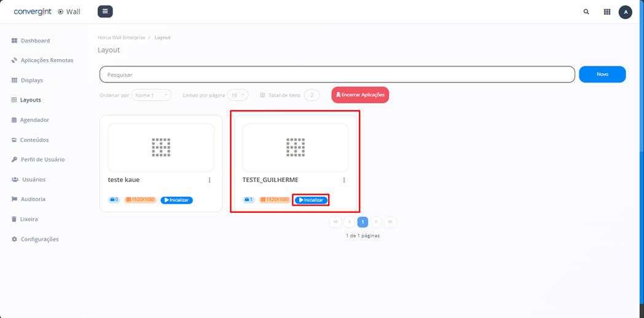The width and height of the screenshot is (644, 318).
Task: Go to first page pagination arrow
Action: [335, 222]
